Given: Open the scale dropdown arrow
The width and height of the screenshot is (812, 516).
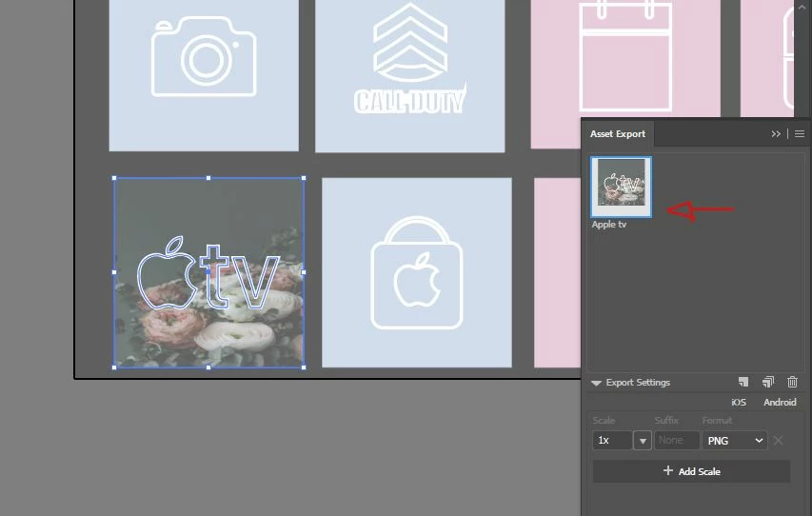Looking at the screenshot, I should [643, 441].
